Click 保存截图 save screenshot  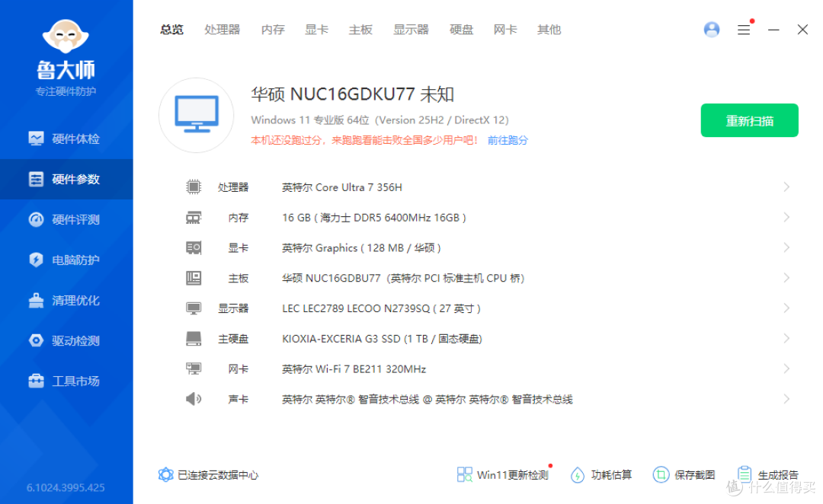tap(684, 474)
